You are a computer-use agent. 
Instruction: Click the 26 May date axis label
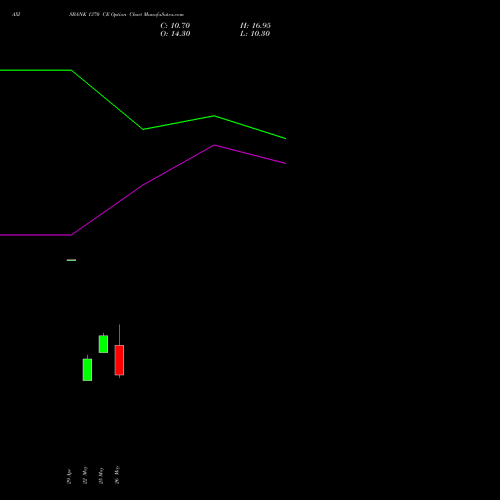117,475
